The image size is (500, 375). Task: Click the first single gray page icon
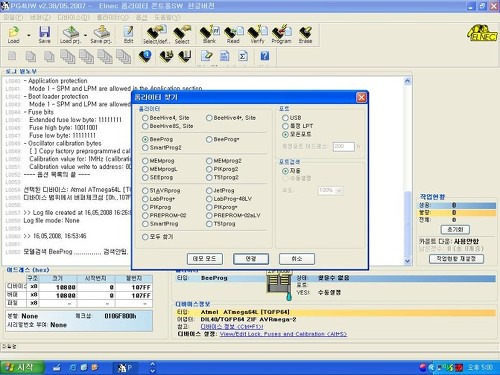click(x=12, y=56)
